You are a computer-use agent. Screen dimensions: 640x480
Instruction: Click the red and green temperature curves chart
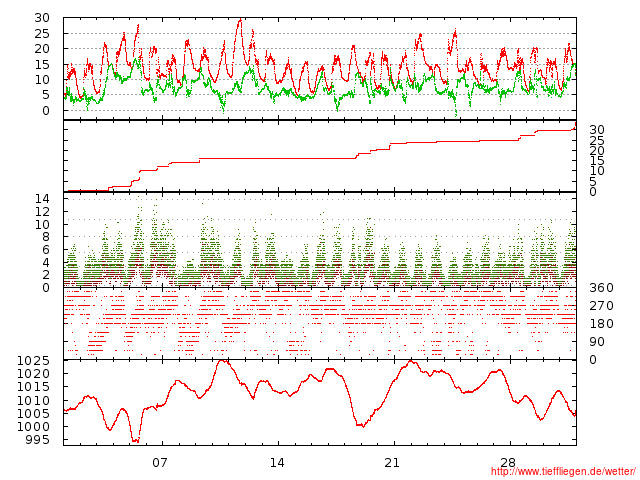pos(320,69)
